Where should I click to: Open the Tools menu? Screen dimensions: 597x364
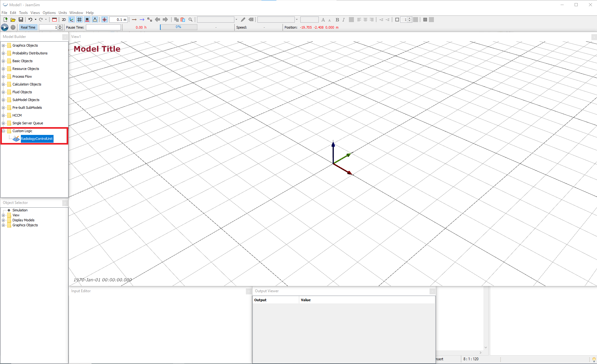coord(23,13)
